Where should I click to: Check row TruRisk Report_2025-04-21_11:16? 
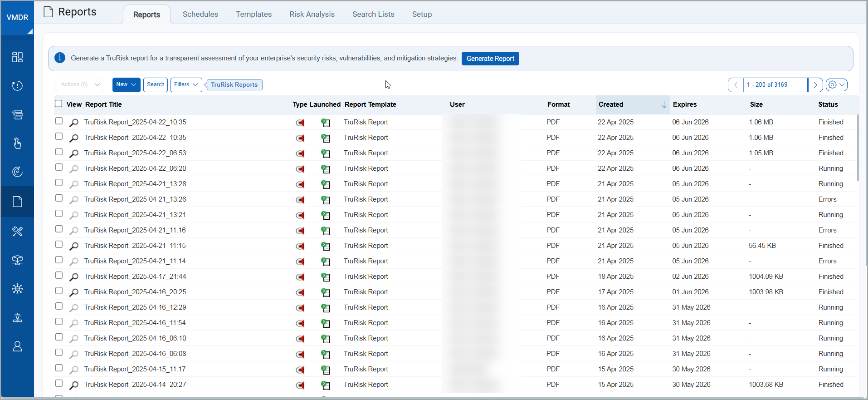pos(59,229)
